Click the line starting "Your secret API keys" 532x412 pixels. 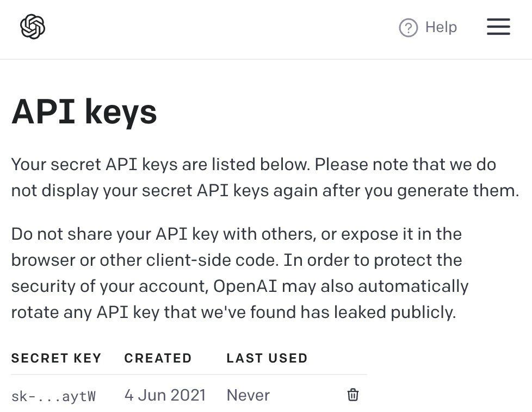(x=253, y=164)
